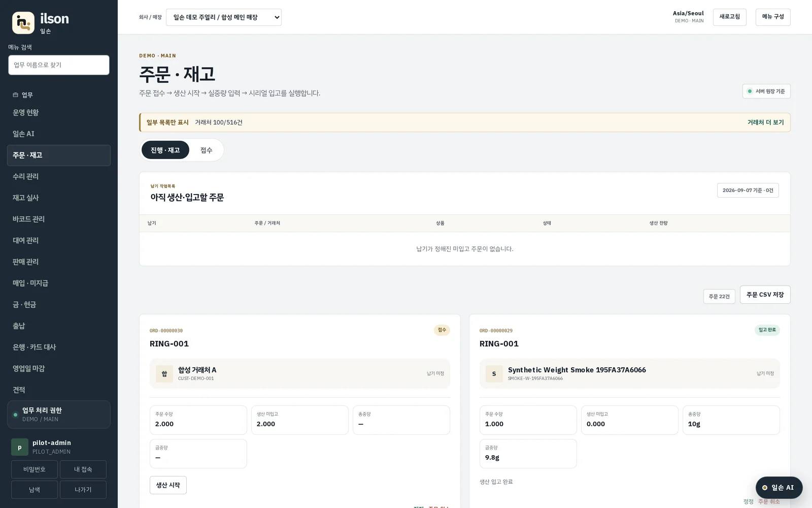Click the 입고 완료 status badge
Viewport: 812px width, 508px height.
(x=767, y=330)
